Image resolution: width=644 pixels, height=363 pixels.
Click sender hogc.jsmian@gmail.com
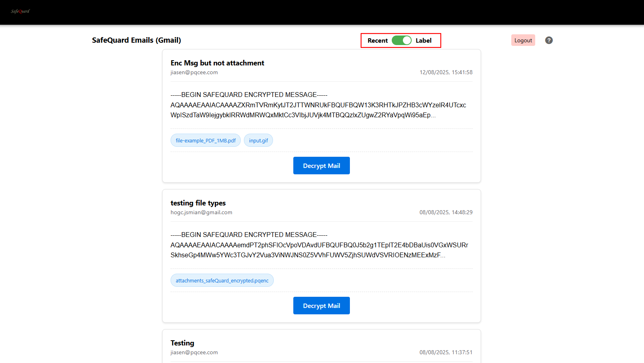click(201, 213)
